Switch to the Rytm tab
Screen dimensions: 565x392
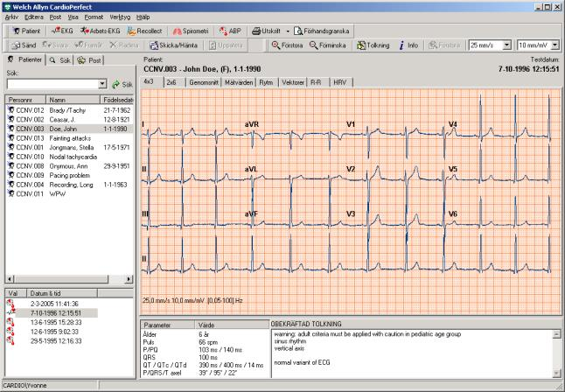click(267, 82)
